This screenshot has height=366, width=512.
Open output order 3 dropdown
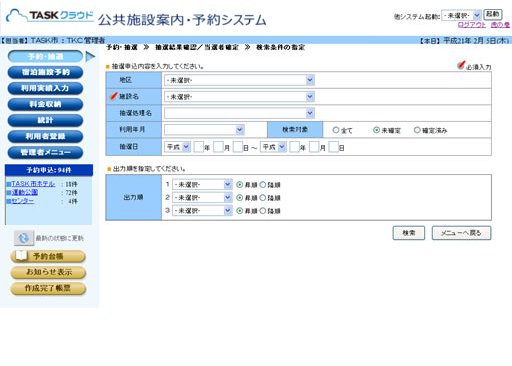pyautogui.click(x=202, y=211)
